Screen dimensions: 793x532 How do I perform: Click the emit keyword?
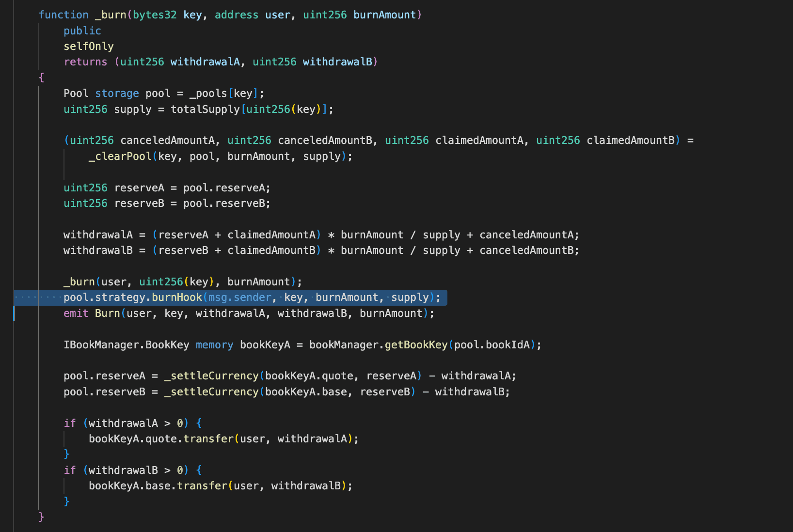76,313
